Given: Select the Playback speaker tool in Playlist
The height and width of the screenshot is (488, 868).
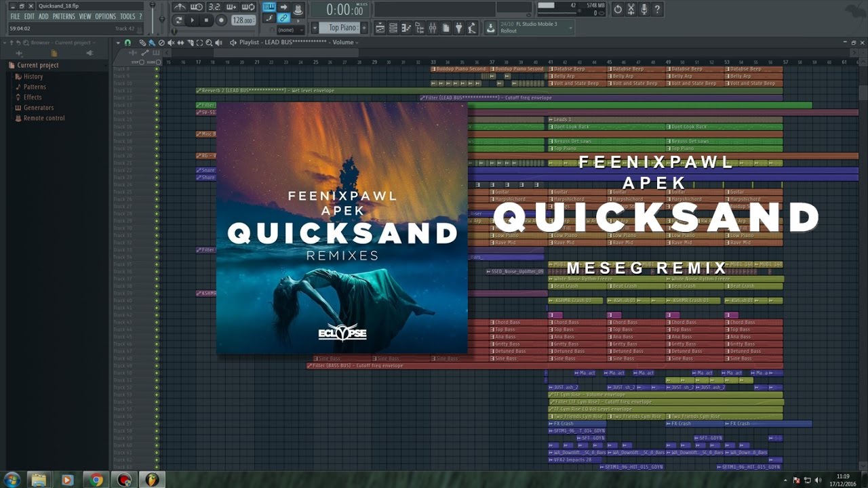Looking at the screenshot, I should pos(218,43).
